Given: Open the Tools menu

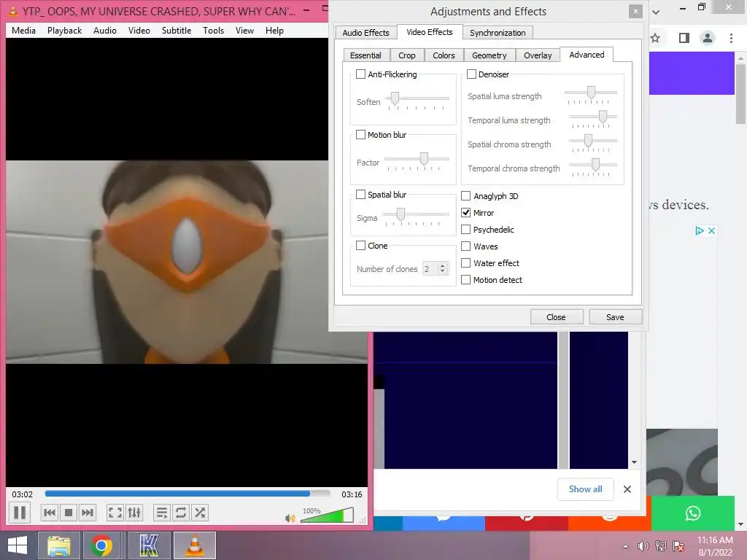Looking at the screenshot, I should pos(213,31).
